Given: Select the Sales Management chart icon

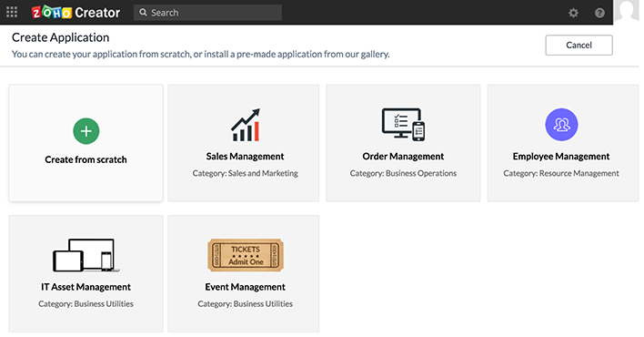Looking at the screenshot, I should [x=246, y=125].
